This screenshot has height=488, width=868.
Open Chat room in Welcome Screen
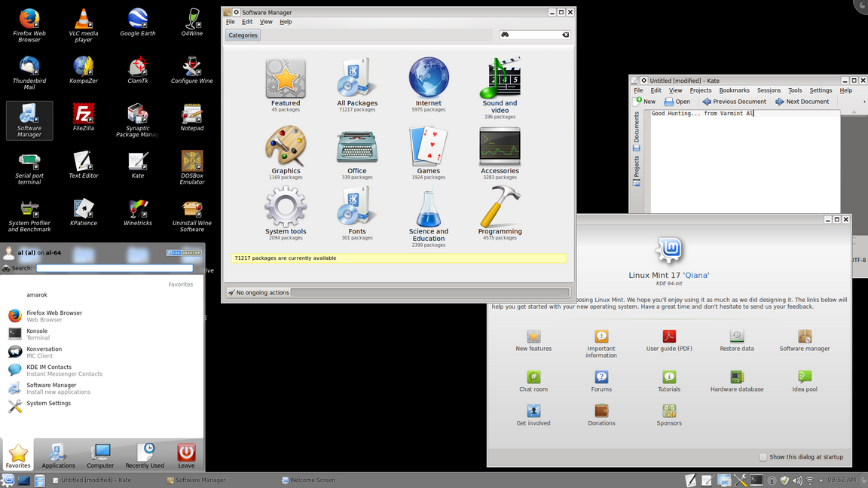point(533,381)
